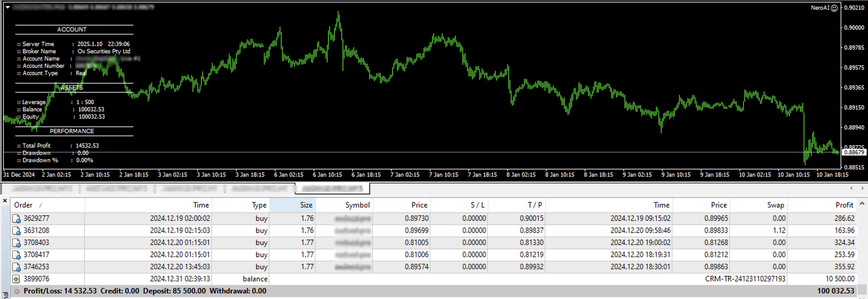
Task: Click the Total Profit value 14532.53
Action: (87, 146)
